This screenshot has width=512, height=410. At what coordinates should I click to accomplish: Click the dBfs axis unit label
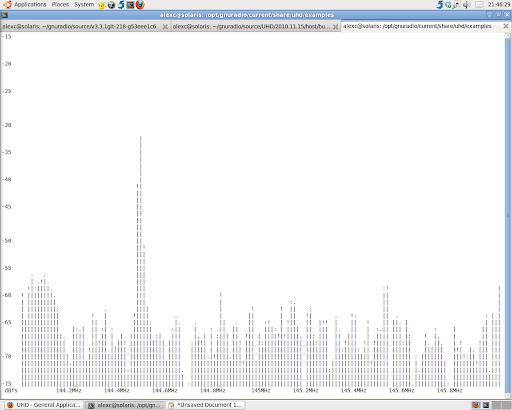coord(11,390)
